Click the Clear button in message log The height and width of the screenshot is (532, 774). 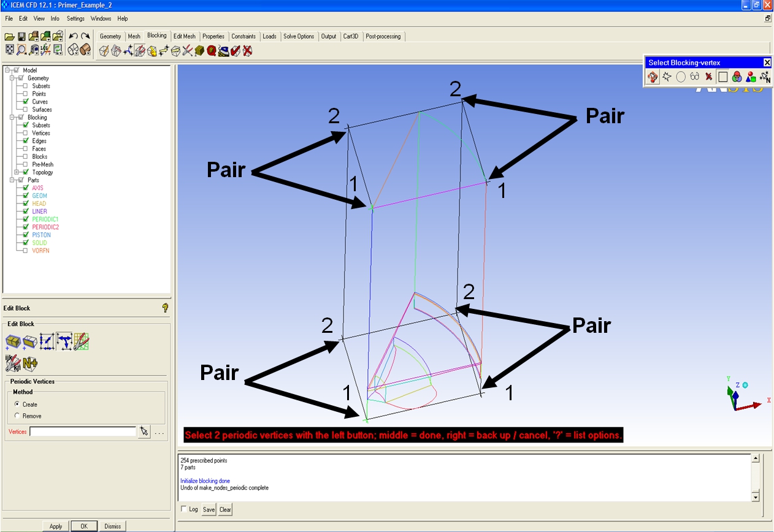[225, 509]
